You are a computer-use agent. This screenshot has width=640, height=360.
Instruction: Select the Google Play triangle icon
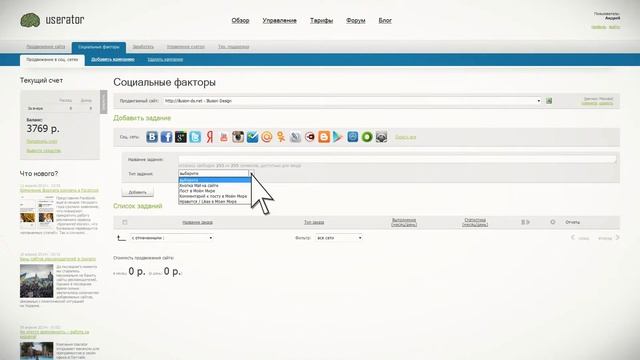pos(337,137)
